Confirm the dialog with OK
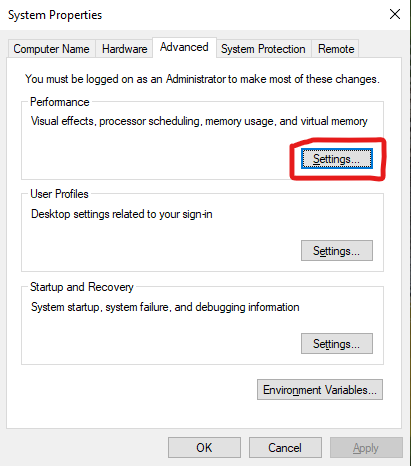This screenshot has height=466, width=411. 204,447
